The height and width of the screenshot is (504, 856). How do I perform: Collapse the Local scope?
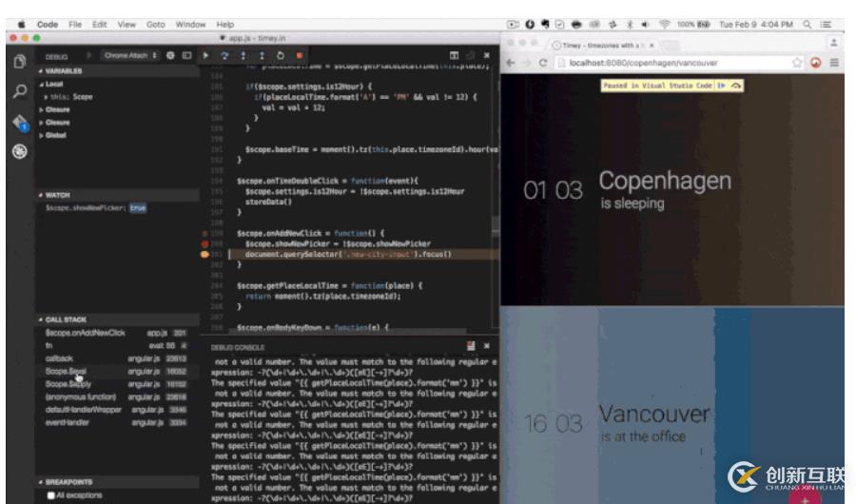pyautogui.click(x=51, y=84)
